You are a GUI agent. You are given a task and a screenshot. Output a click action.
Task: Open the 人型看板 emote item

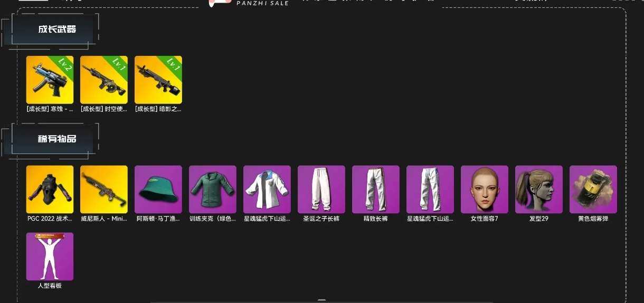[50, 257]
